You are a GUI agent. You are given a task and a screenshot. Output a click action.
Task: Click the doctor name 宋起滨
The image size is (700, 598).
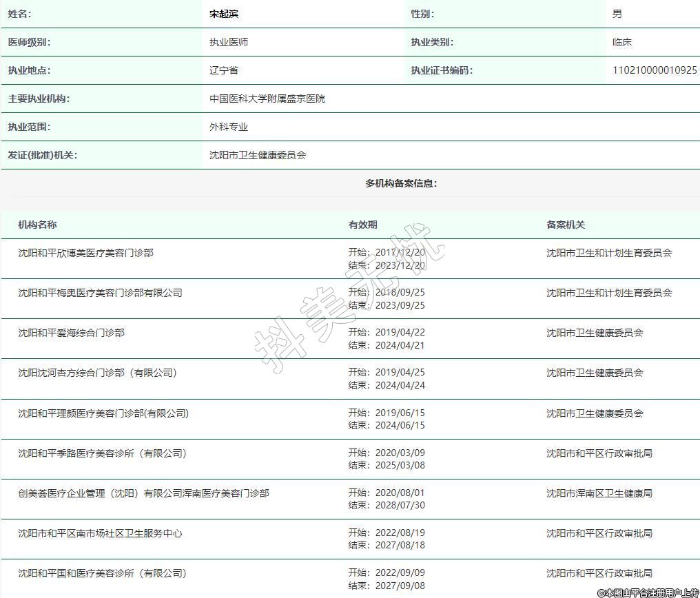tap(224, 14)
